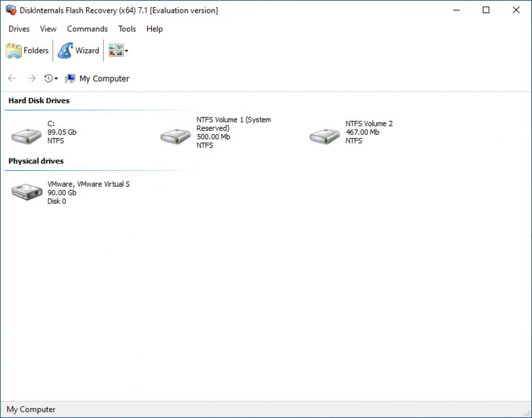Viewport: 532px width, 418px height.
Task: Click the 90.00 Gb size text
Action: [x=62, y=192]
